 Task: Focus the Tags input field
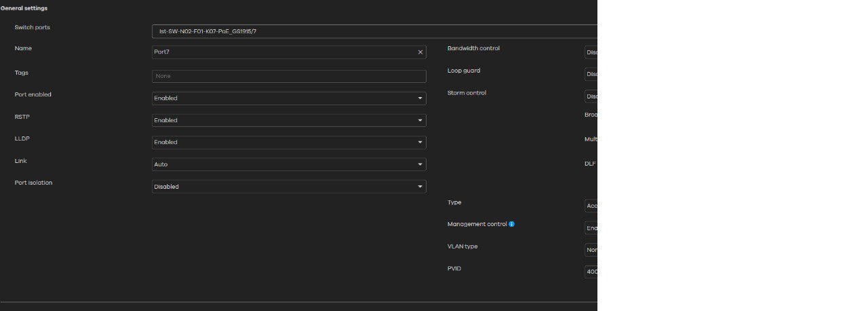(x=289, y=76)
